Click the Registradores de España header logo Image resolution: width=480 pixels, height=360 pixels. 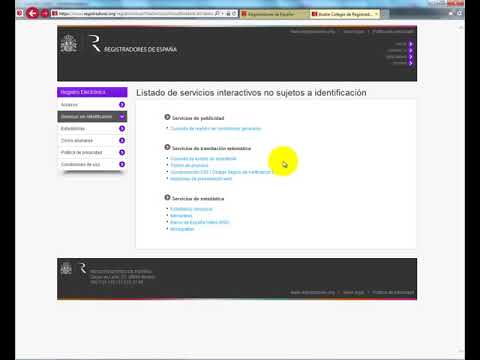(x=133, y=44)
